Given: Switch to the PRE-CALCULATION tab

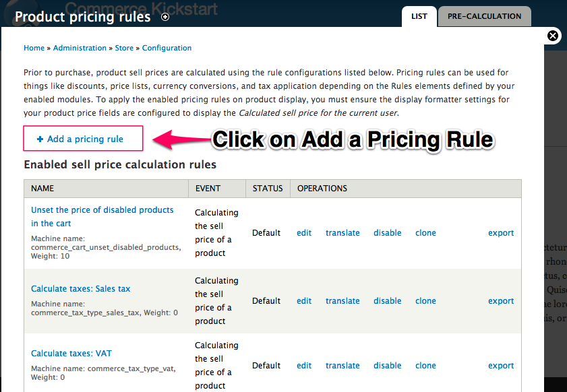Looking at the screenshot, I should pyautogui.click(x=484, y=16).
